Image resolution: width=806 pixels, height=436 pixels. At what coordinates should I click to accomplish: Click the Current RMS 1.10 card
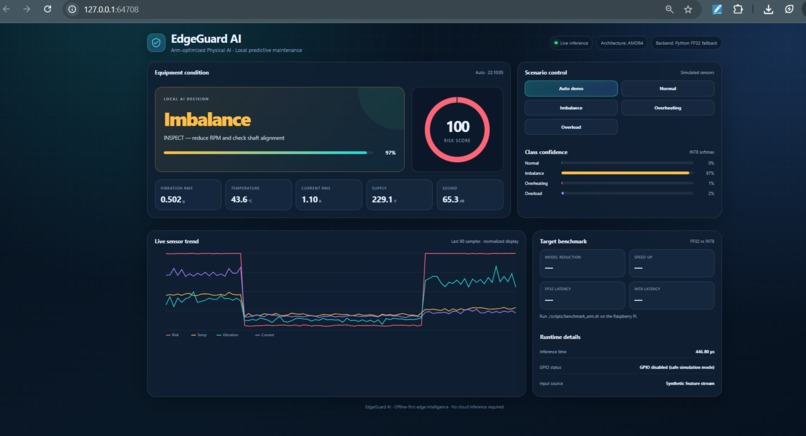329,195
